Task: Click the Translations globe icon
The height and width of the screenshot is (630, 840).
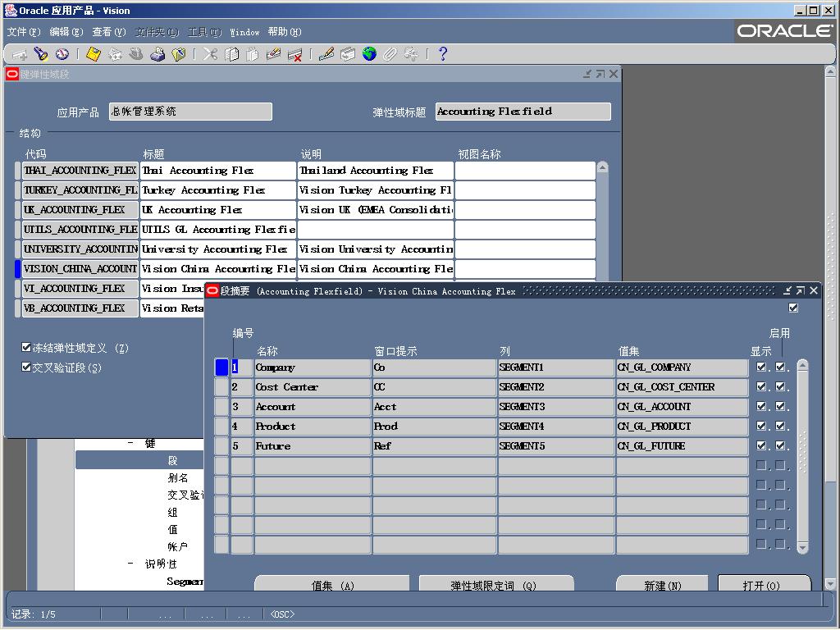Action: pyautogui.click(x=369, y=54)
